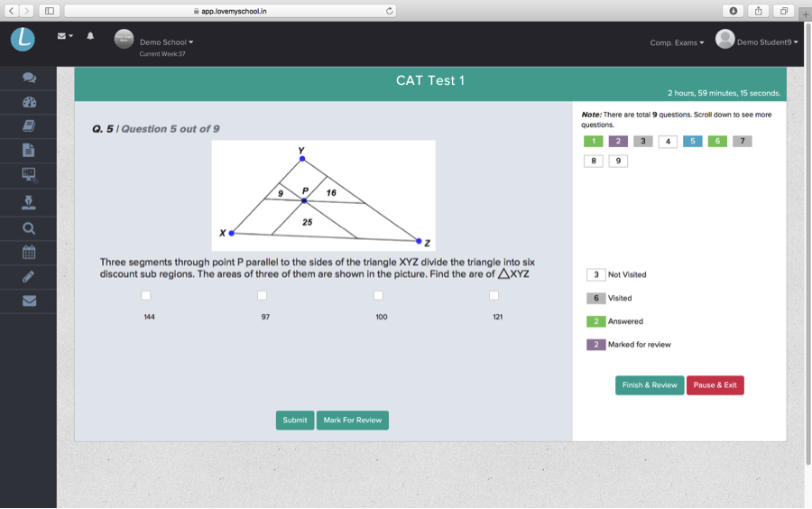Screen dimensions: 812x509
Task: Click Mark For Review button
Action: pyautogui.click(x=353, y=420)
